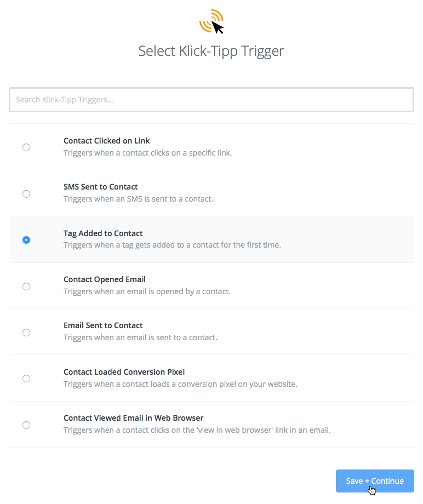Click the Contact Opened Email title
The width and height of the screenshot is (423, 504).
point(105,279)
